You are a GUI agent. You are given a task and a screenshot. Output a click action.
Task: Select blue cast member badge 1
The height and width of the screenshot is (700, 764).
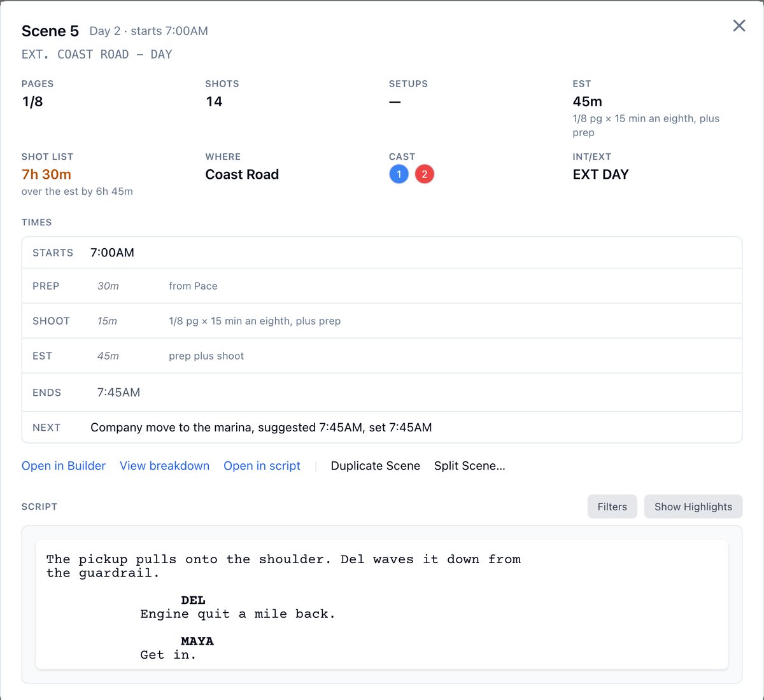tap(399, 174)
